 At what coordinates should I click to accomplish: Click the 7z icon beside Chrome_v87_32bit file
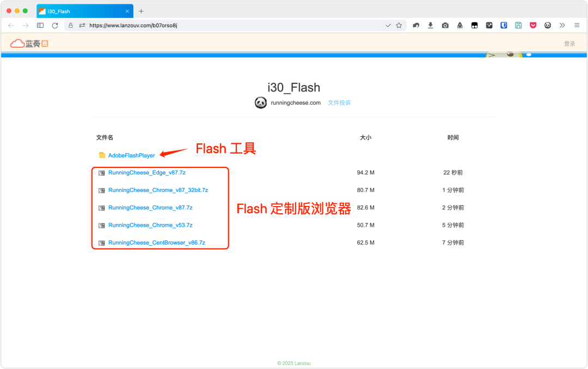102,191
